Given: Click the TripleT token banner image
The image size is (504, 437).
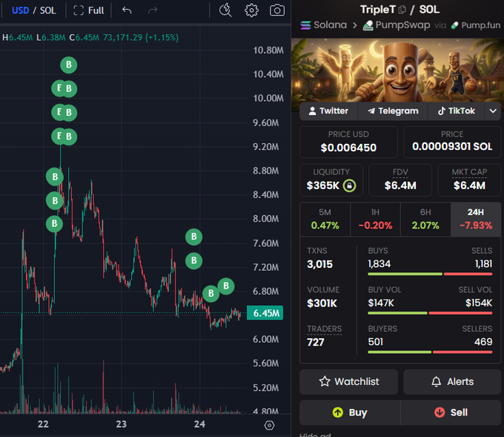Looking at the screenshot, I should point(397,70).
